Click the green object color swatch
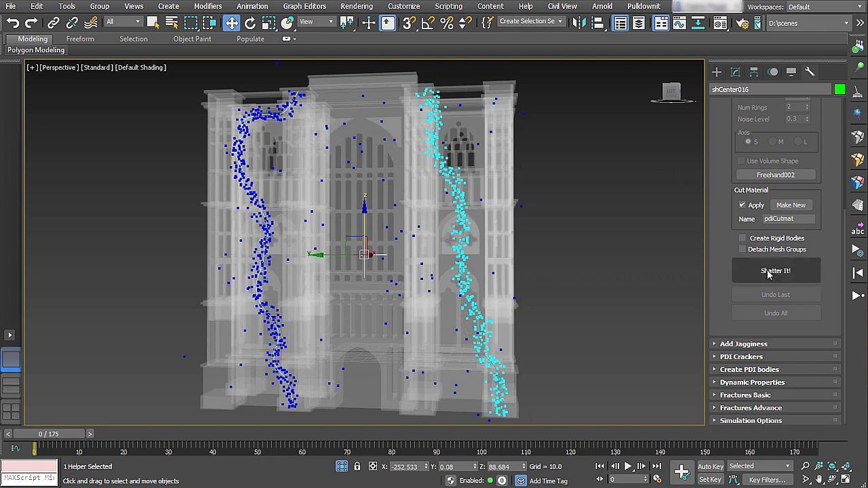Image resolution: width=868 pixels, height=488 pixels. pyautogui.click(x=840, y=89)
